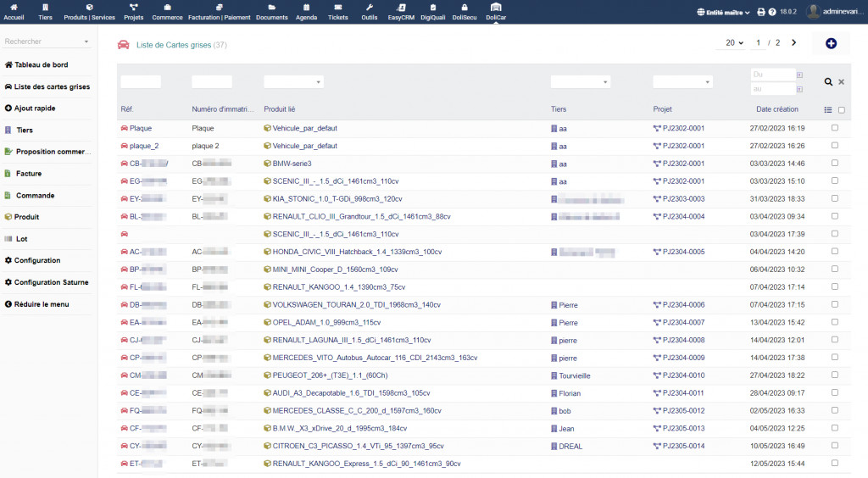Screen dimensions: 868x478
Task: Go to next page with arrow icon
Action: click(x=794, y=43)
